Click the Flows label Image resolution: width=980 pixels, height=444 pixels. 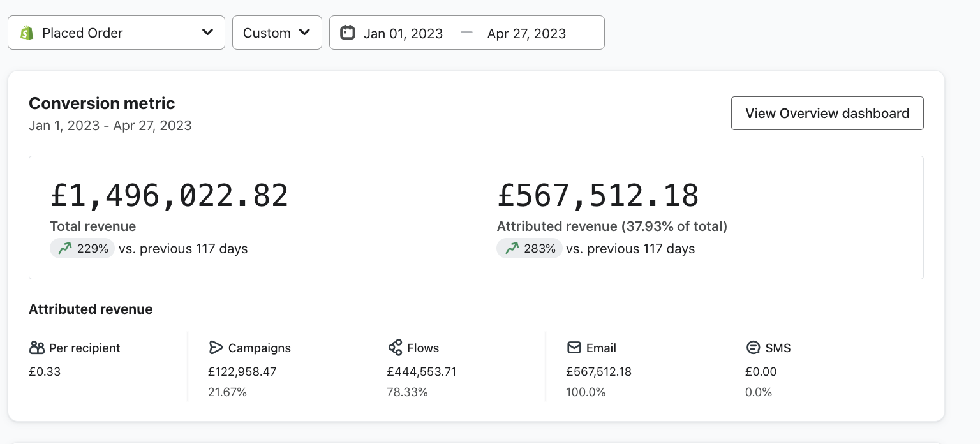click(x=423, y=348)
